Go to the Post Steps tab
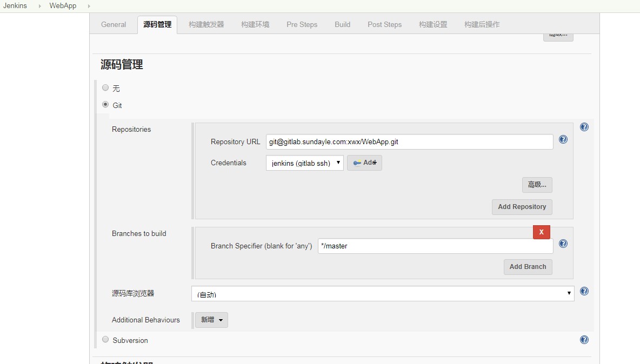The image size is (640, 364). [384, 24]
